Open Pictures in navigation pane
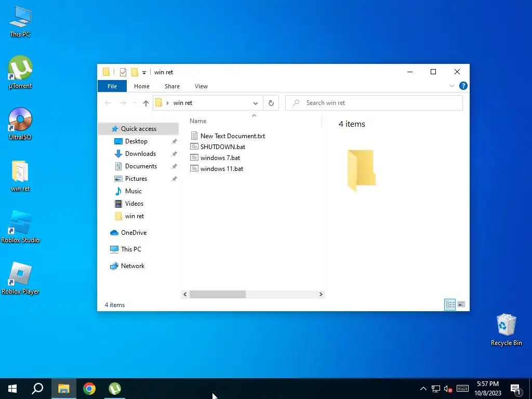Screen dimensions: 532x399 pyautogui.click(x=136, y=179)
